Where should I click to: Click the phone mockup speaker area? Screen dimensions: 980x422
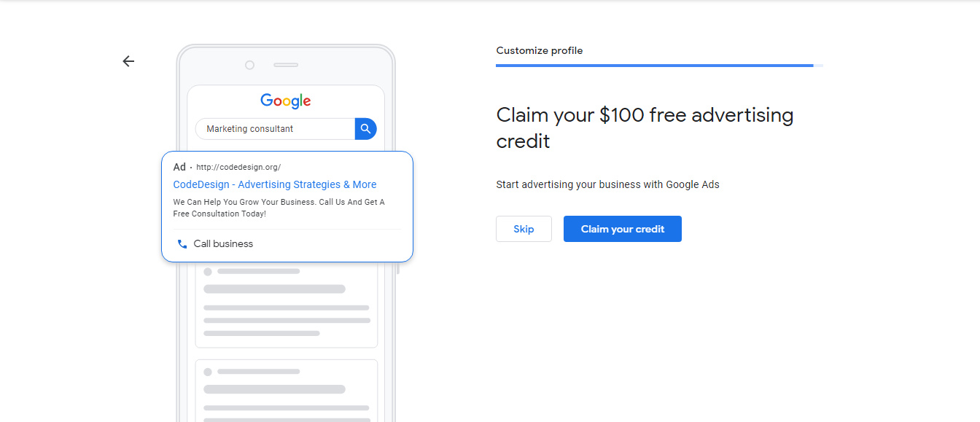(286, 64)
